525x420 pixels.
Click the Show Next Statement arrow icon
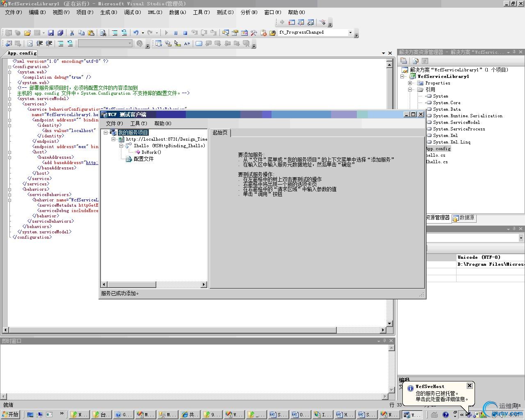pyautogui.click(x=282, y=22)
